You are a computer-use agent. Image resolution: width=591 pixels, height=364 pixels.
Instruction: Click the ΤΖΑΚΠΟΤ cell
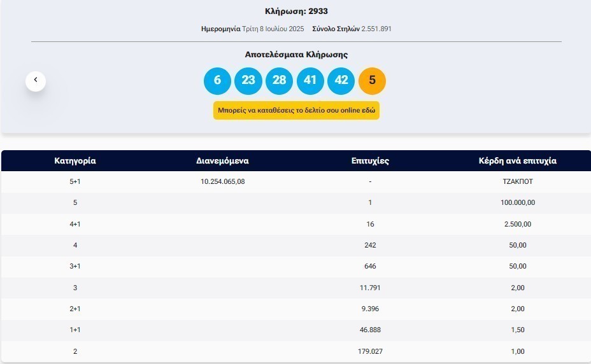coord(517,181)
